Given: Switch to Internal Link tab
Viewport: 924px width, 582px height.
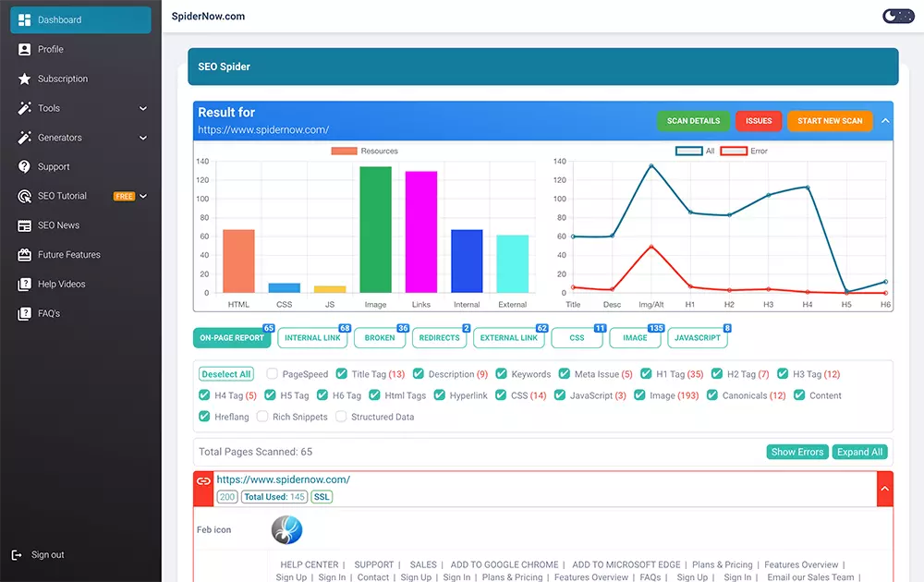Looking at the screenshot, I should [312, 338].
